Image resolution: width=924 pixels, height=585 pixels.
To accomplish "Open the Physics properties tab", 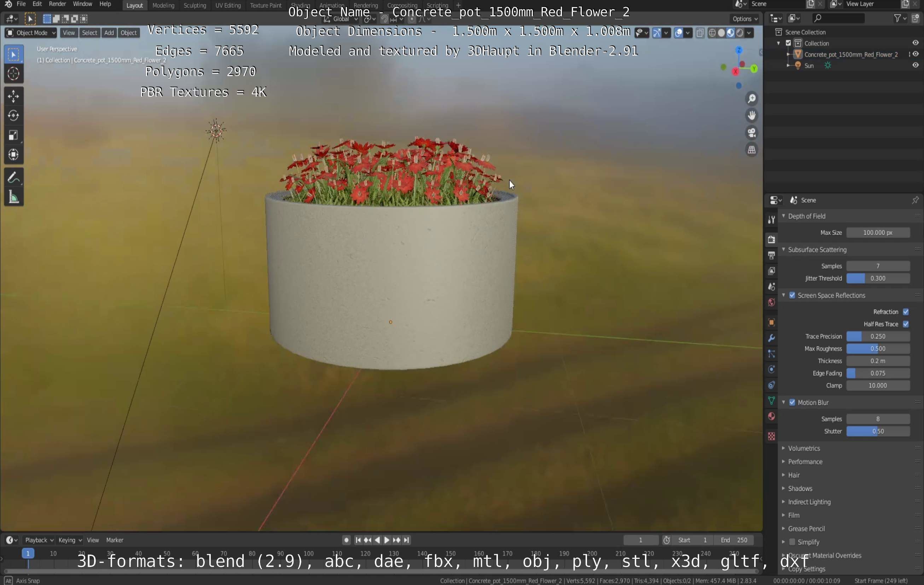I will point(771,369).
